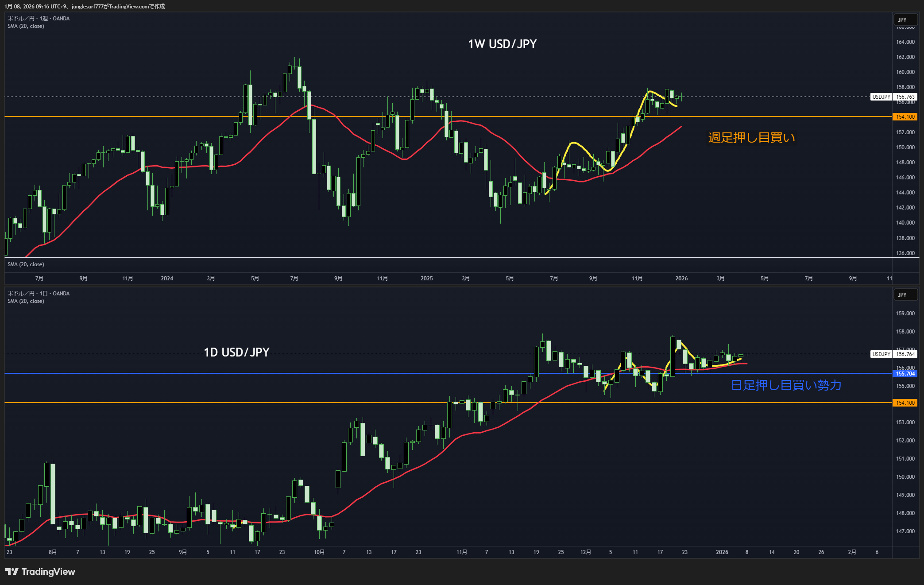Select the orange 154.100 label on daily chart
924x585 pixels.
point(905,403)
